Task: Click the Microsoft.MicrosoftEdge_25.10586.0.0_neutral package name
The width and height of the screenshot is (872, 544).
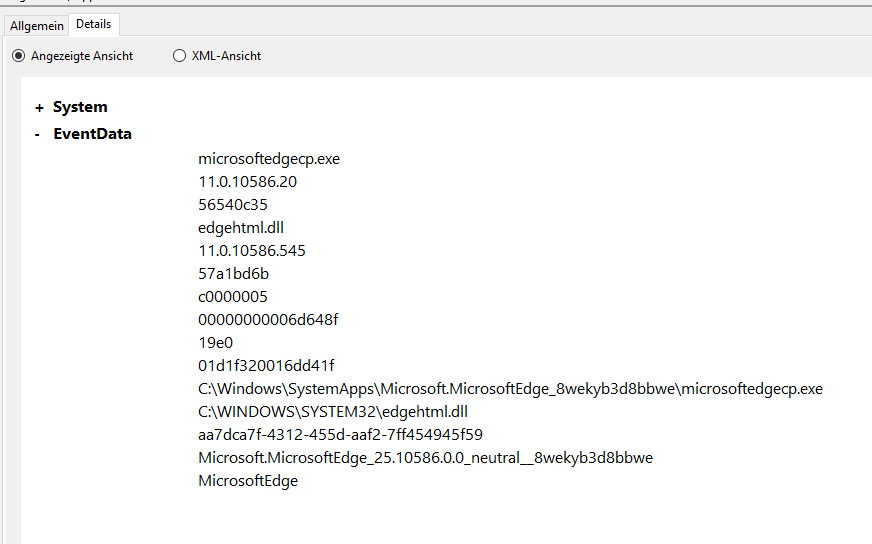Action: 425,458
